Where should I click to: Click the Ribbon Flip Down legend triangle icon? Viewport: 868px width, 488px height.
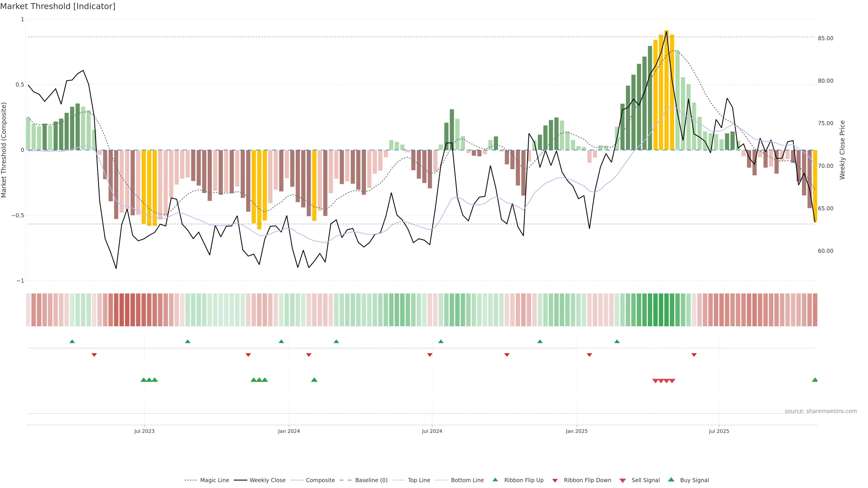(x=555, y=481)
